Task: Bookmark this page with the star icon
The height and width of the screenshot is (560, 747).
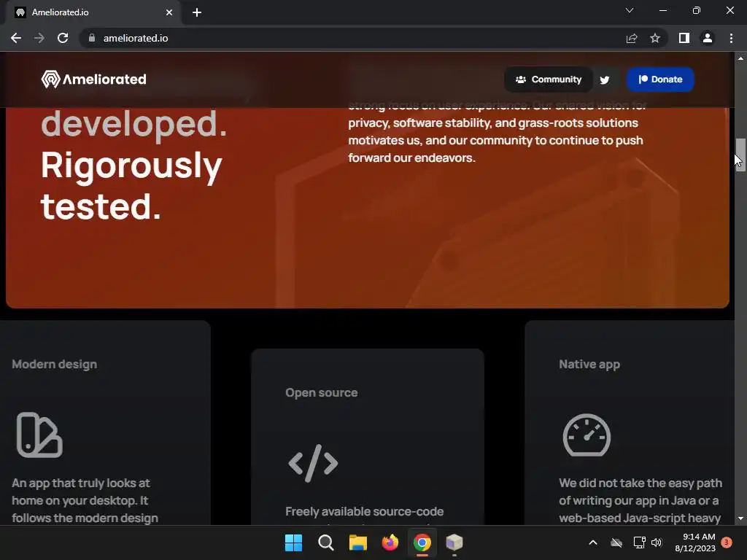Action: point(655,38)
